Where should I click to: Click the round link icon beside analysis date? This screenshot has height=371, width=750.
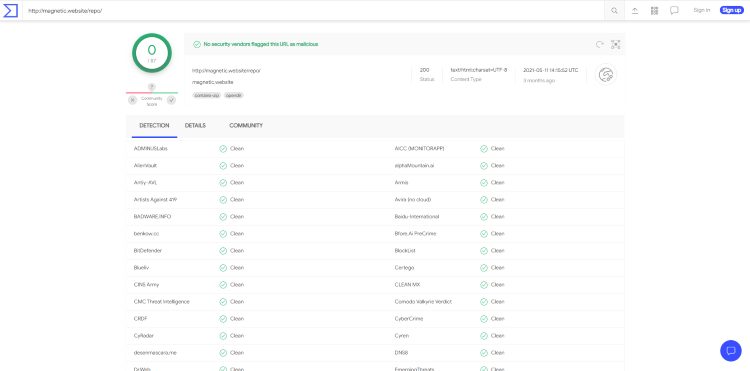tap(606, 75)
